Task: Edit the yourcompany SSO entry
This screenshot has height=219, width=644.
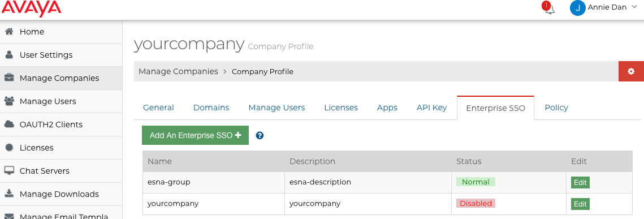Action: pyautogui.click(x=580, y=204)
